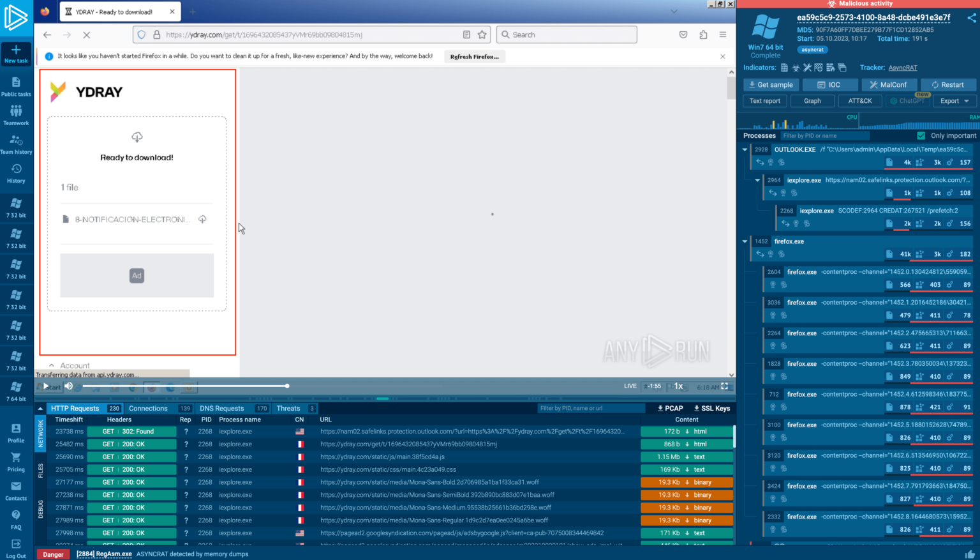Collapse the firefox.exe 1452 process tree
Viewport: 980px width, 560px height.
pos(745,241)
